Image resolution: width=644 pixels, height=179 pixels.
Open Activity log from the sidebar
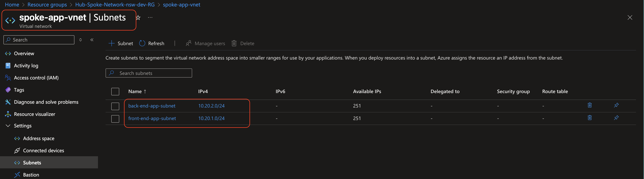point(25,65)
